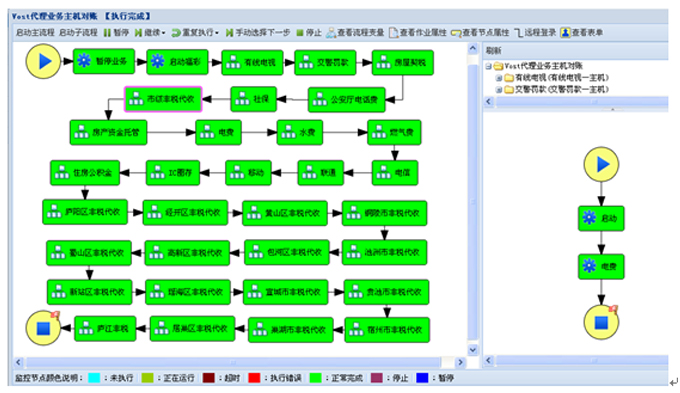Screen dimensions: 680x393
Task: Click the 停止 toolbar button
Action: [309, 33]
